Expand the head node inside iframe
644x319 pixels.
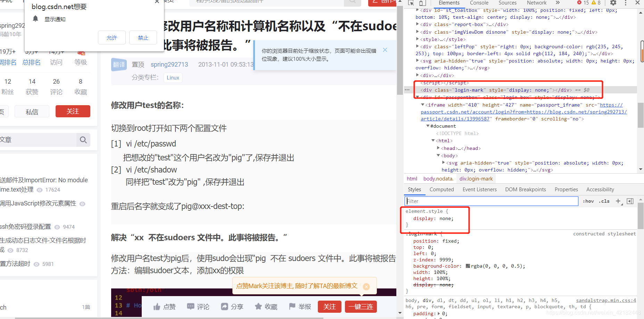click(438, 148)
